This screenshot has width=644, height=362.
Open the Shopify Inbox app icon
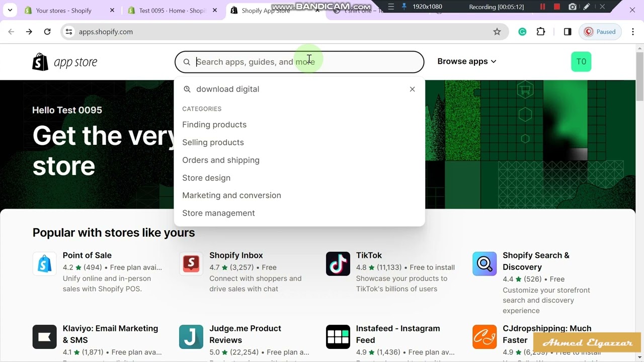pyautogui.click(x=191, y=264)
